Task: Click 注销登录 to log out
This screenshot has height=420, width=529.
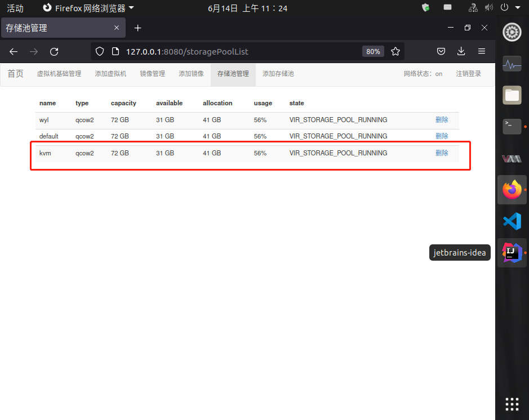Action: pos(468,74)
